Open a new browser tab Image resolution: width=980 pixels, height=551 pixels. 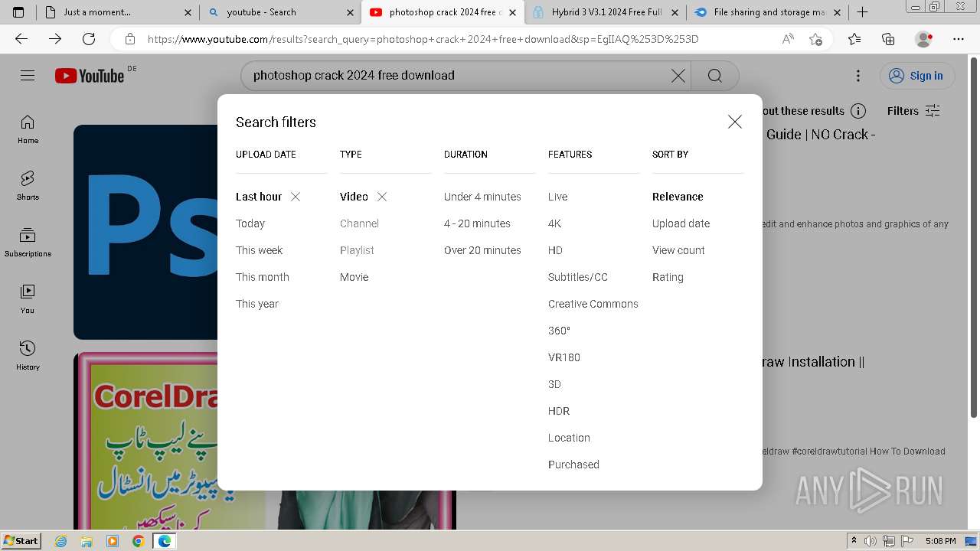(862, 12)
